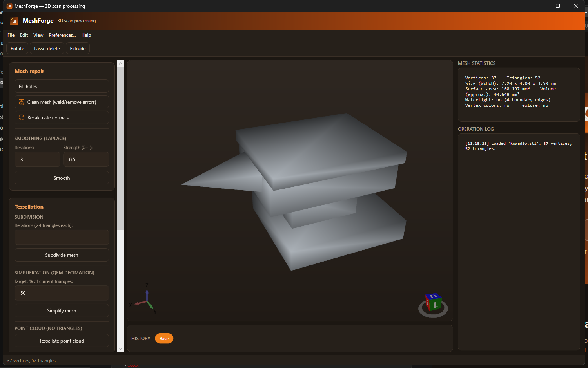Click the title bar app icon

click(x=10, y=6)
